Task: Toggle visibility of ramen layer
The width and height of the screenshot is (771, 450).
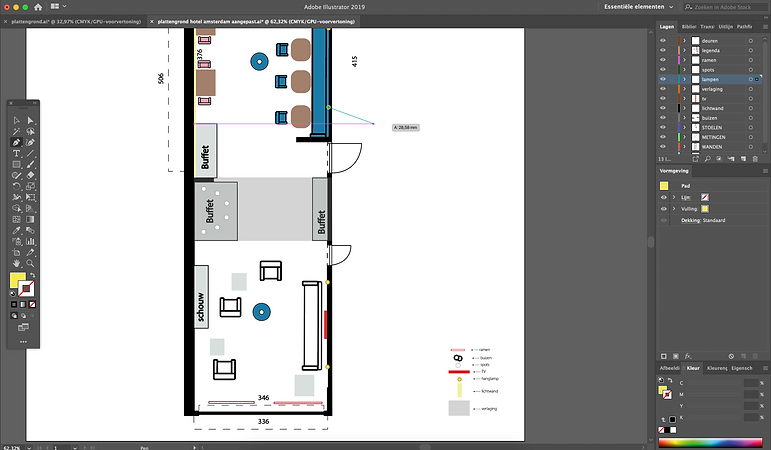Action: [x=663, y=60]
